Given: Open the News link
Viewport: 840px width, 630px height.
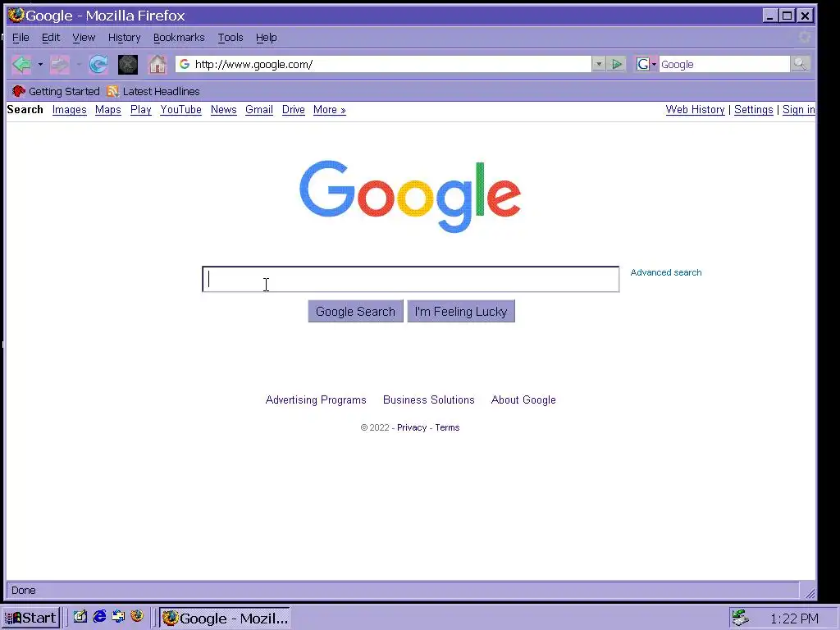Looking at the screenshot, I should pos(223,110).
